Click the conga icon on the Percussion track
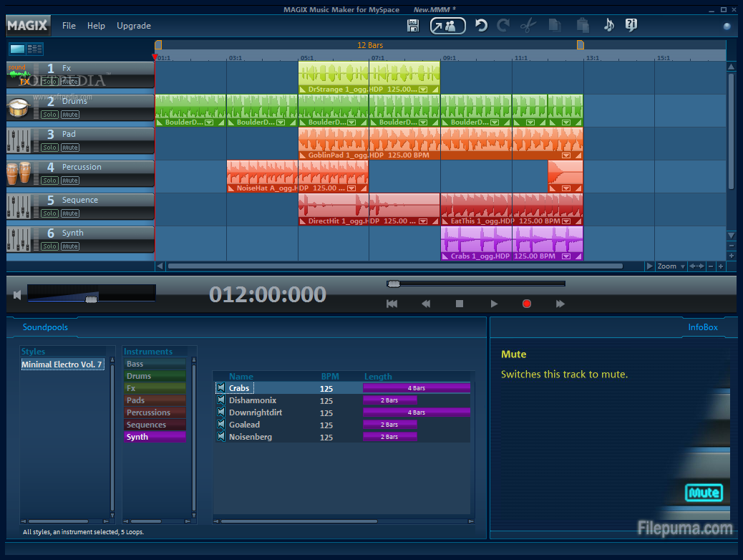 (18, 172)
